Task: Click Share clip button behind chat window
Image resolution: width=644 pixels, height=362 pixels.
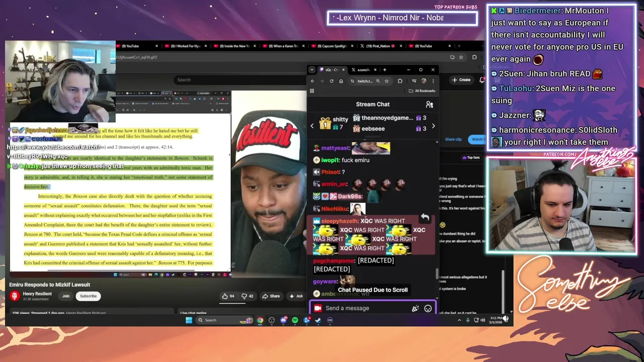Action: click(453, 139)
